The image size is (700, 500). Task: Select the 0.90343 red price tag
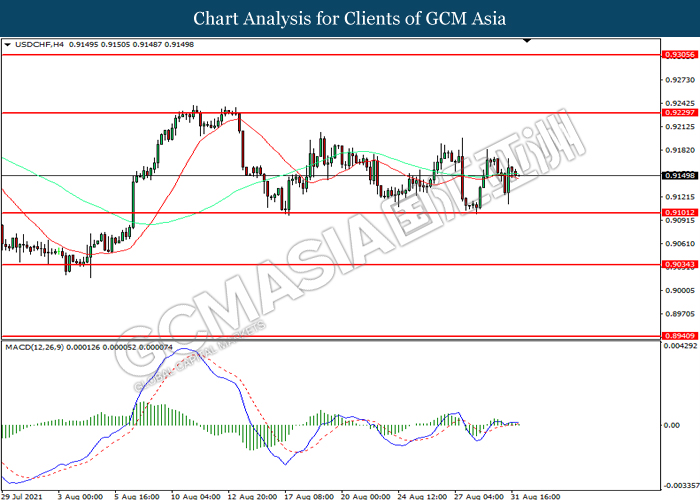(x=676, y=264)
